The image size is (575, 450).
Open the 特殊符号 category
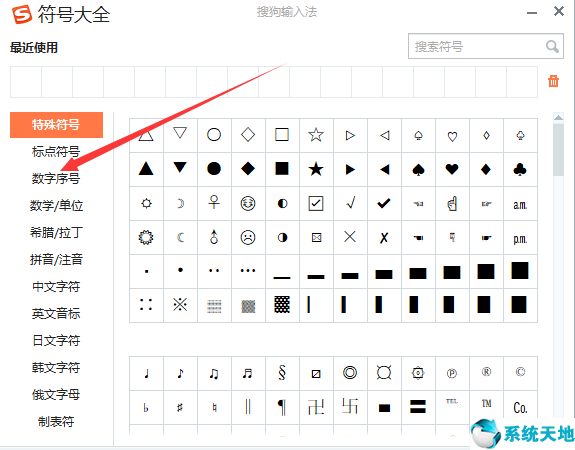coord(56,125)
